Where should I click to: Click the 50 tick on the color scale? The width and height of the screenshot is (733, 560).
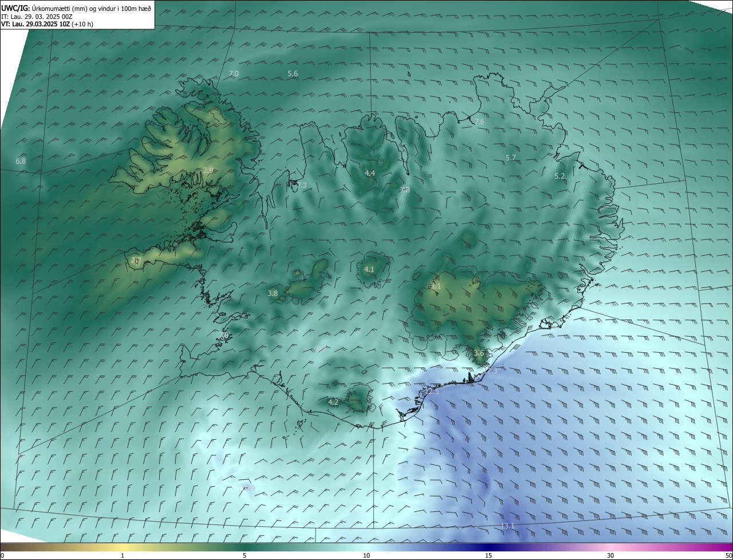(x=728, y=555)
